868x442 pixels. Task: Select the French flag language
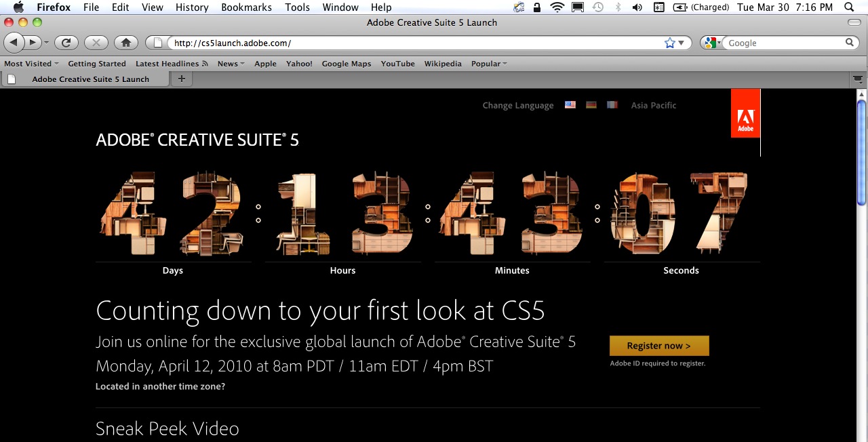click(x=612, y=105)
